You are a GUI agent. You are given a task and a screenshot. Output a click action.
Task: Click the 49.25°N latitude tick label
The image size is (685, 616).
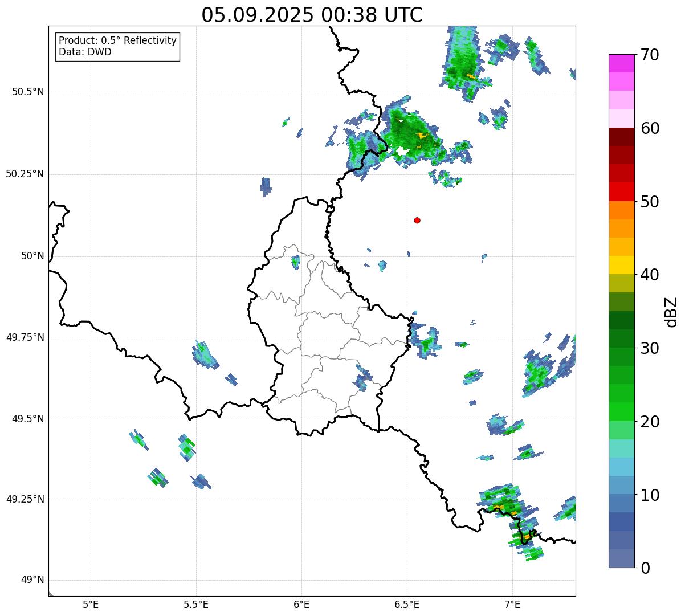pos(25,500)
